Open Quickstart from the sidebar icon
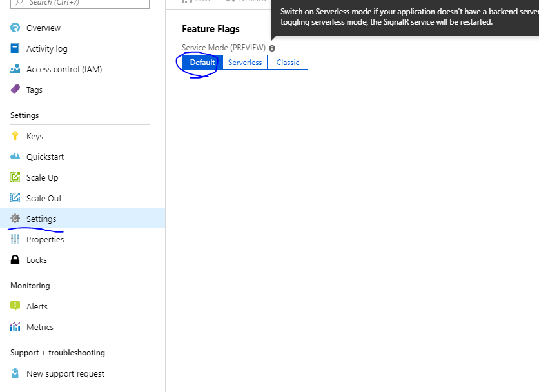Screen dimensions: 539x392 (14, 157)
